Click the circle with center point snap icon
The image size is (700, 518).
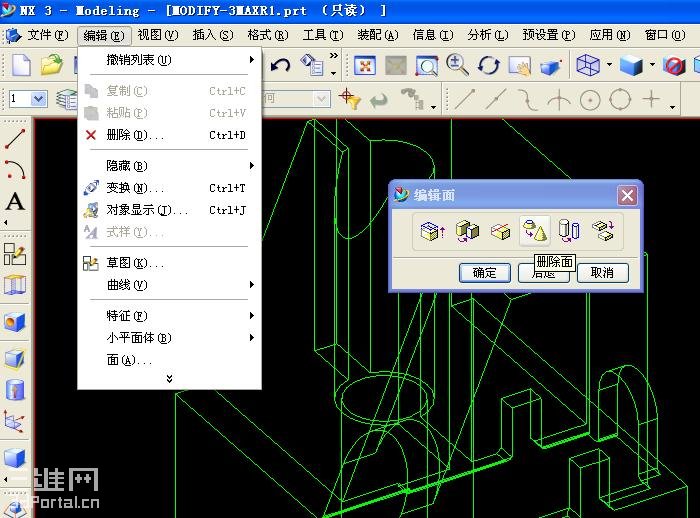point(590,99)
